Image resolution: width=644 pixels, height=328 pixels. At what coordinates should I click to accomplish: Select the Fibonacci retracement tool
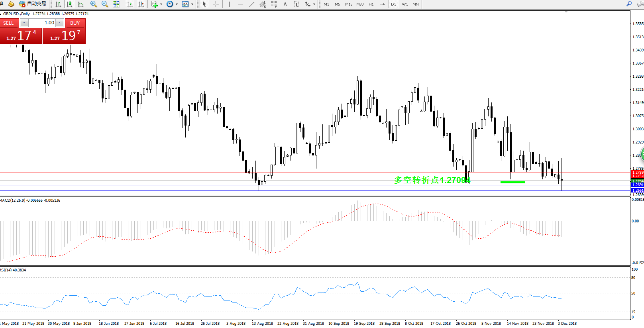[x=274, y=4]
